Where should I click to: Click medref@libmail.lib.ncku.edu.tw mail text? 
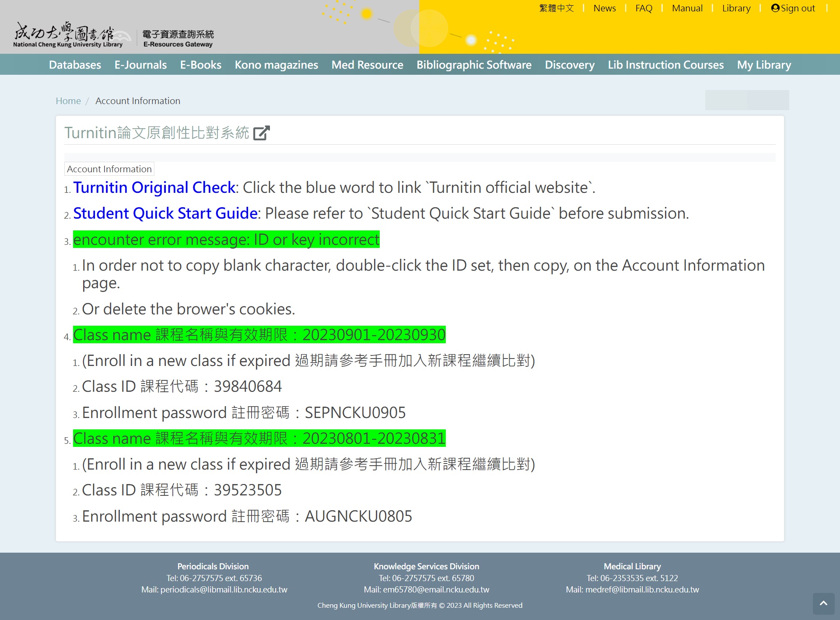click(x=632, y=589)
